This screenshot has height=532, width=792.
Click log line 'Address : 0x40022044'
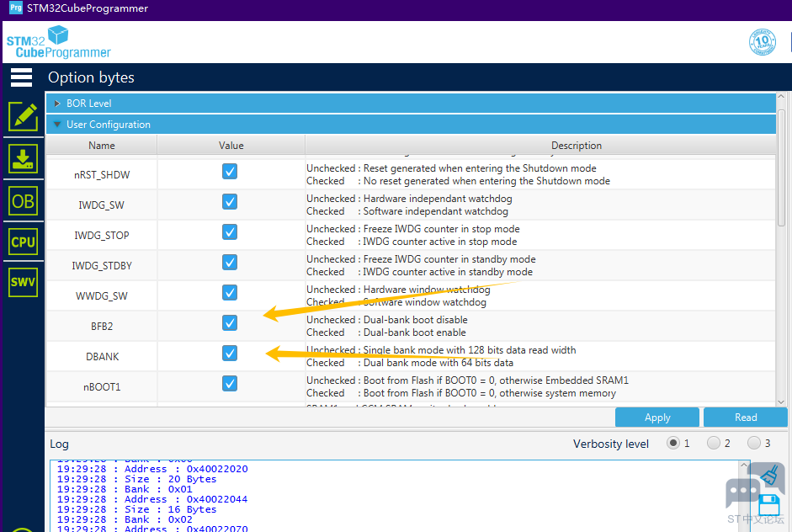152,499
